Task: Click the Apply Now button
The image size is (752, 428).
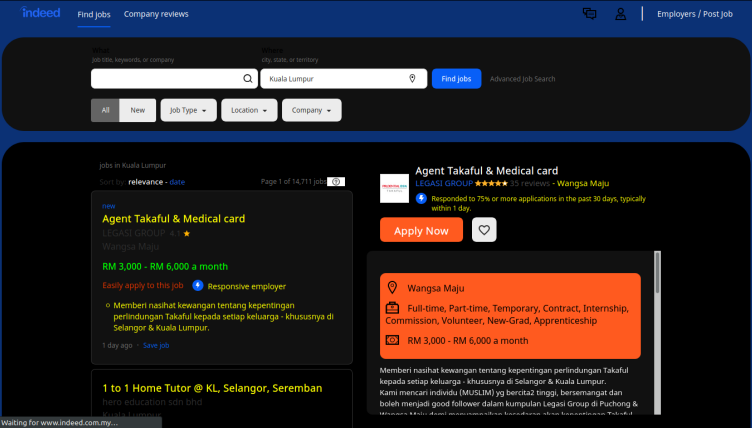Action: click(x=421, y=230)
